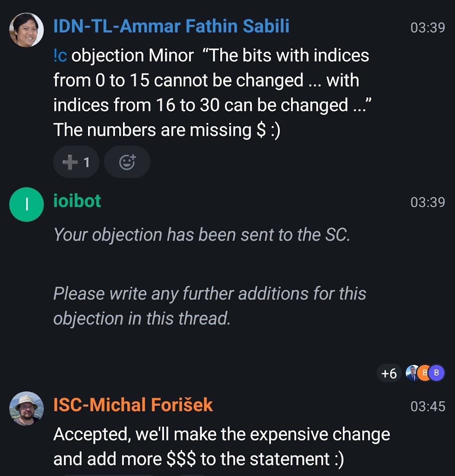The width and height of the screenshot is (455, 476).
Task: Click the 03:39 timestamp on Ammar's message
Action: coord(428,27)
